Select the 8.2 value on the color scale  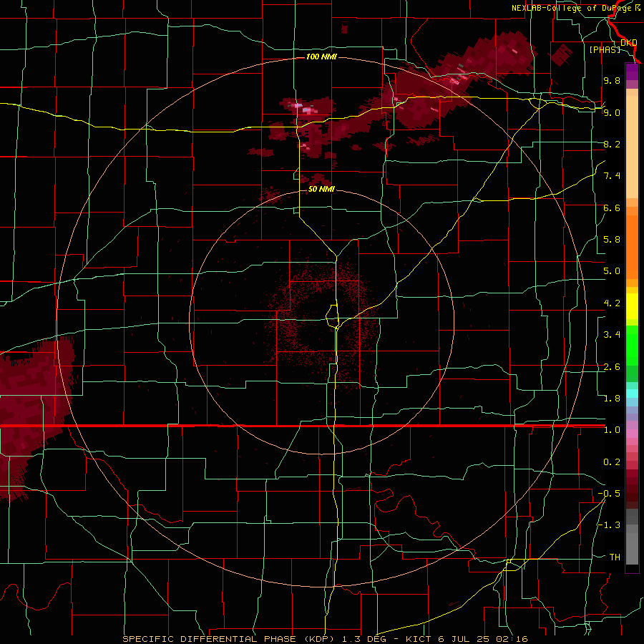coord(612,144)
